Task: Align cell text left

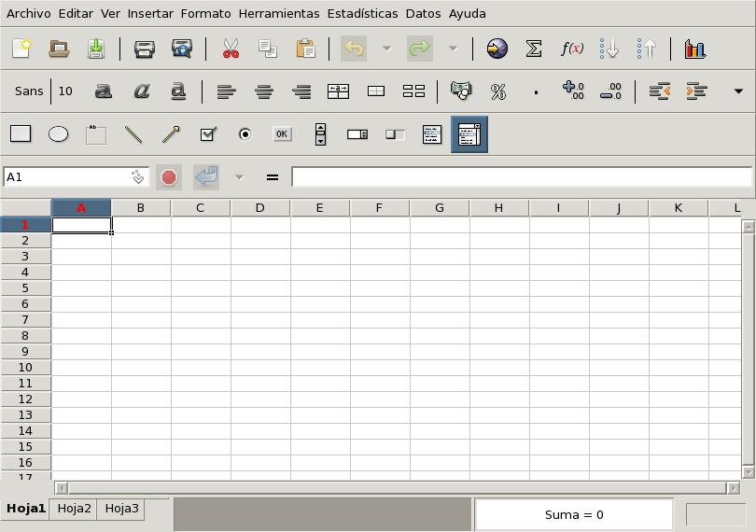Action: tap(226, 91)
